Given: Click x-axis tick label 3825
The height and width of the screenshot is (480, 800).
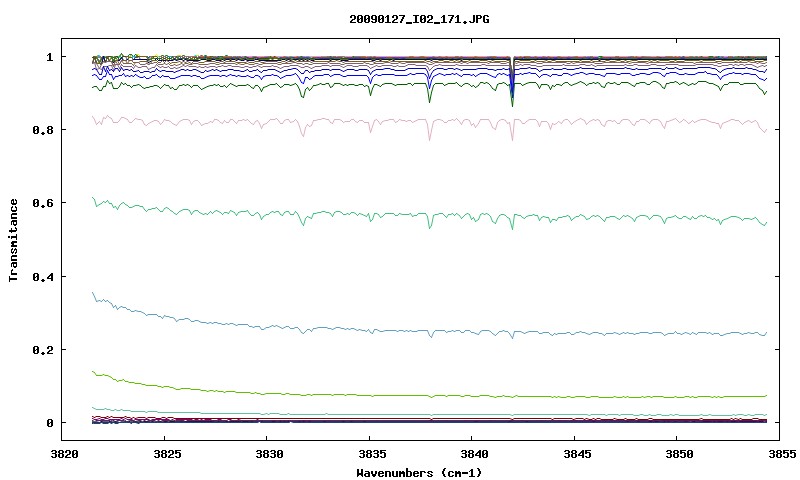Looking at the screenshot, I should point(167,454).
